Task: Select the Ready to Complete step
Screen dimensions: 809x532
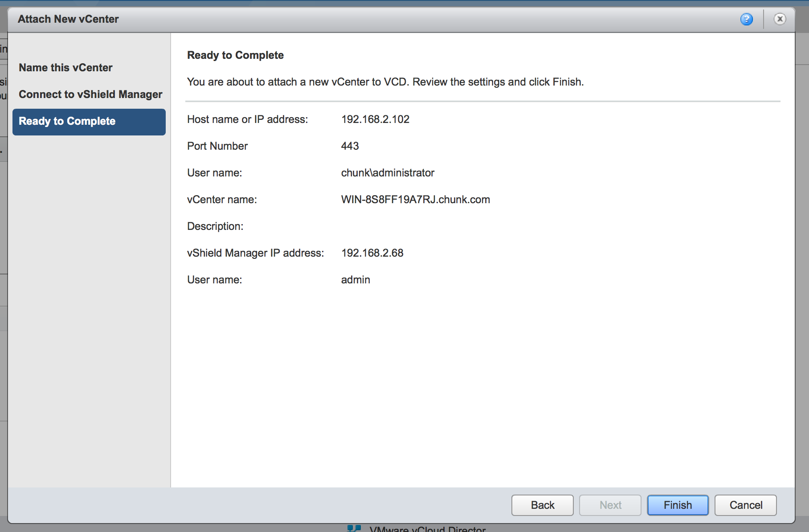Action: (x=89, y=122)
